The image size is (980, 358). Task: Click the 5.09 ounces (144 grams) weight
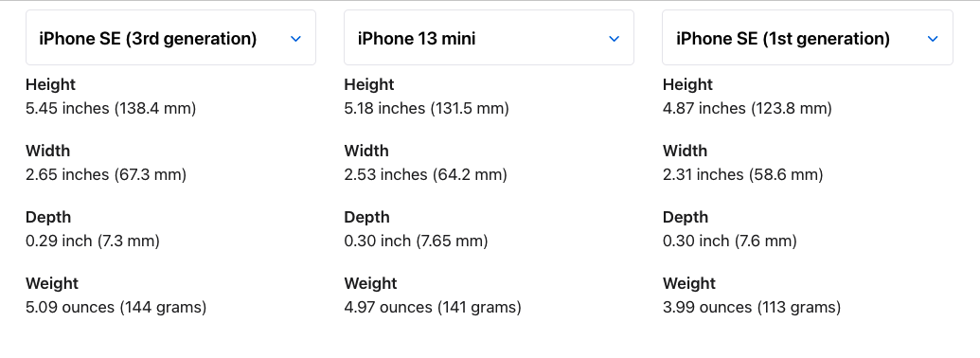116,308
